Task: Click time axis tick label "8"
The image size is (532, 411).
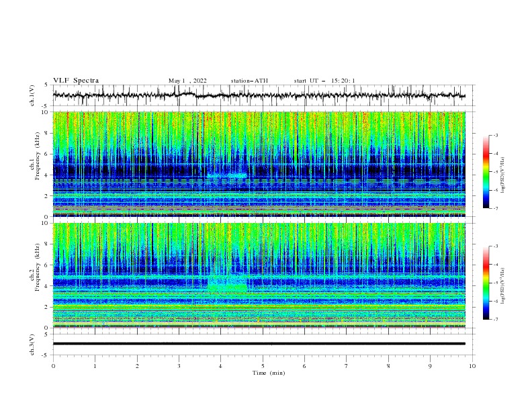Action: pos(388,366)
